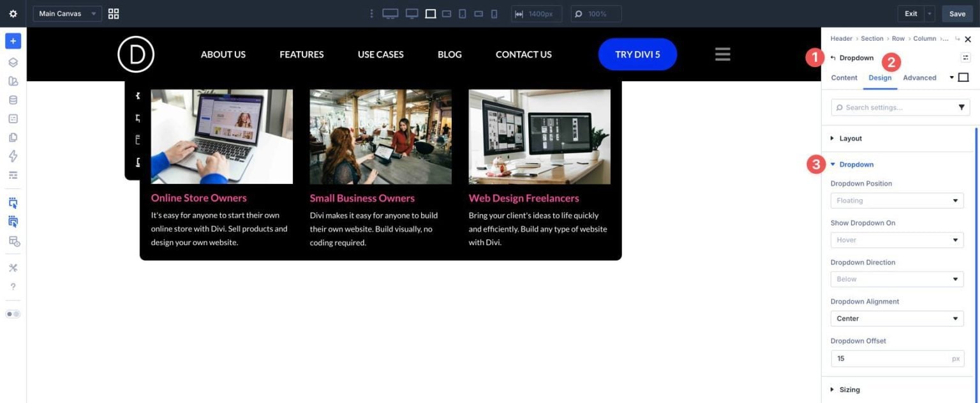Click the layout preview eye icon in sidebar
This screenshot has width=980, height=403.
(13, 241)
